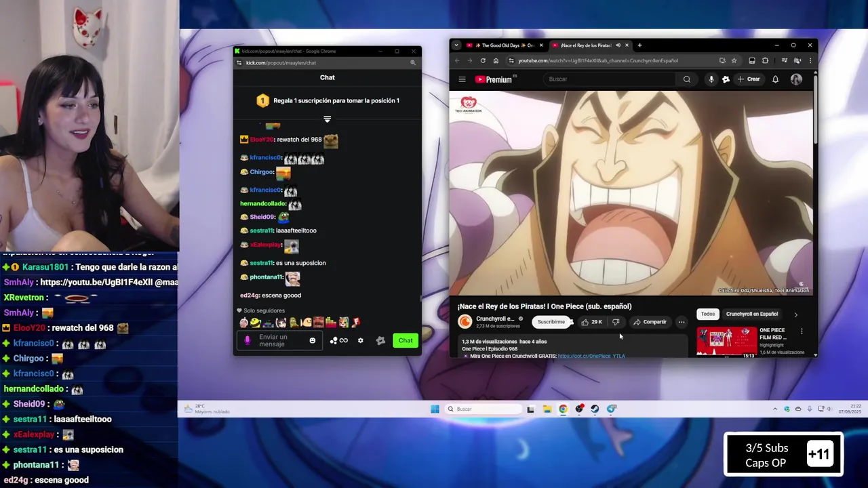Viewport: 868px width, 488px height.
Task: Open Chrome three-dot menu in YouTube window
Action: (810, 60)
